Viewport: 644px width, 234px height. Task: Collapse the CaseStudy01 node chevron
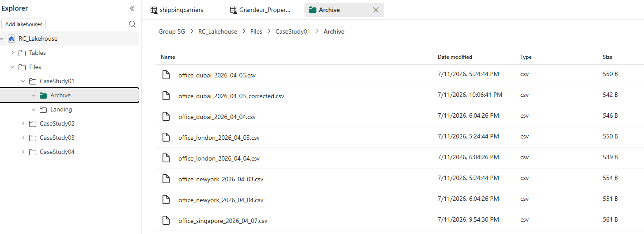[23, 81]
